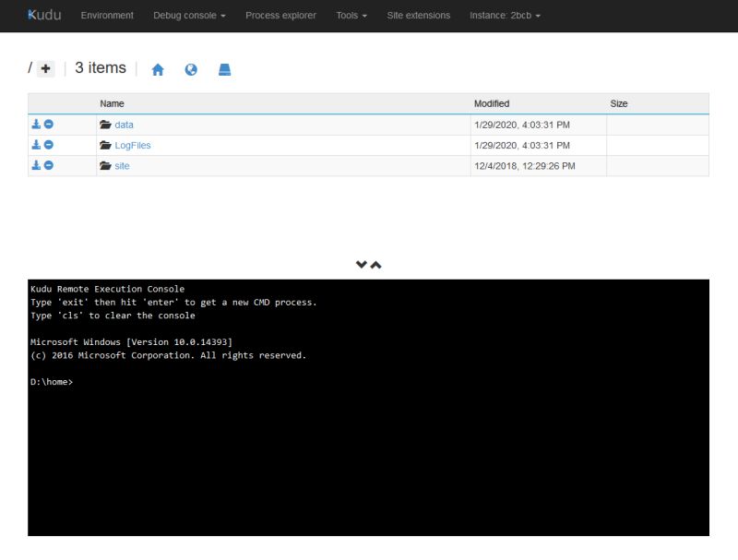Viewport: 738px width, 560px height.
Task: Download the site folder
Action: [x=36, y=165]
